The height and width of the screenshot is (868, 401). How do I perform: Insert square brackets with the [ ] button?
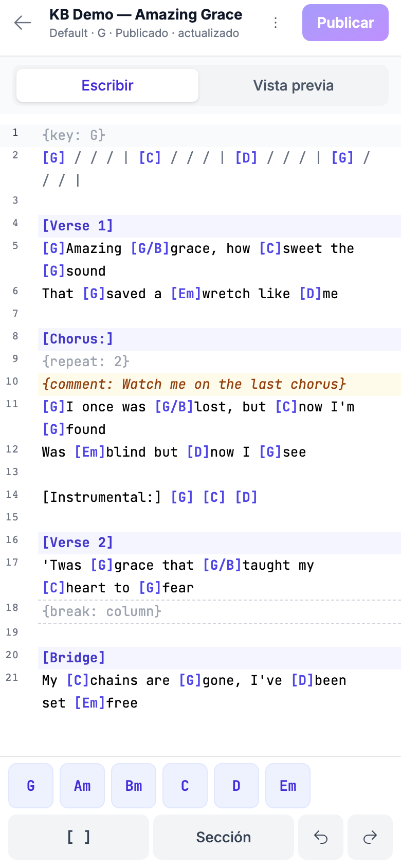(79, 837)
